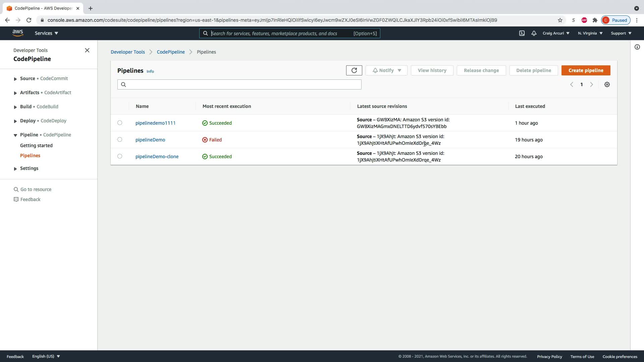Open table preferences gear icon

pos(607,84)
